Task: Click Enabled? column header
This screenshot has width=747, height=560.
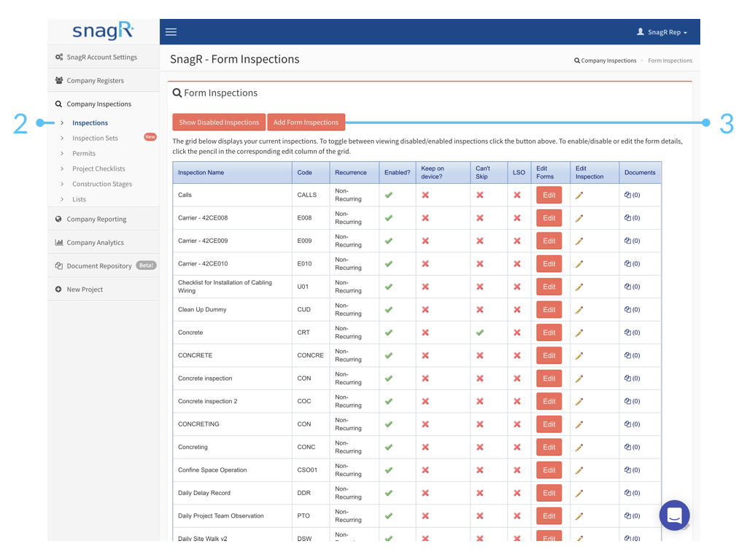Action: [398, 172]
